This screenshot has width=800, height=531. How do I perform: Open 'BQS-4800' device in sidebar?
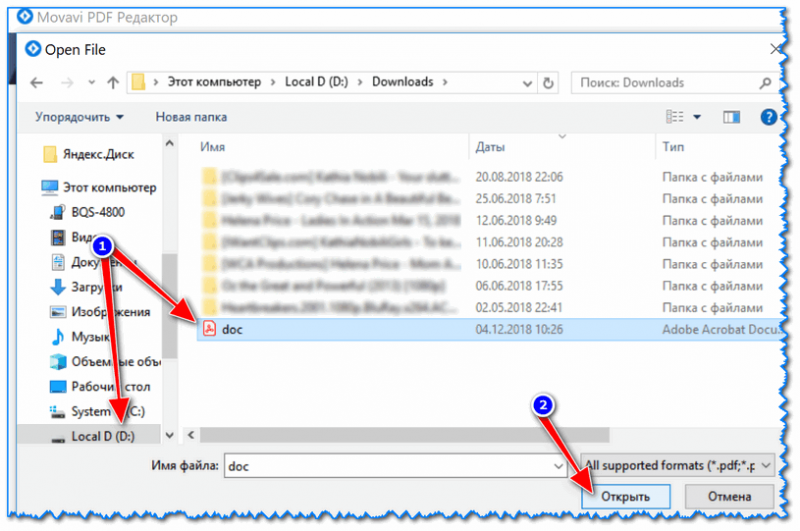tap(87, 212)
